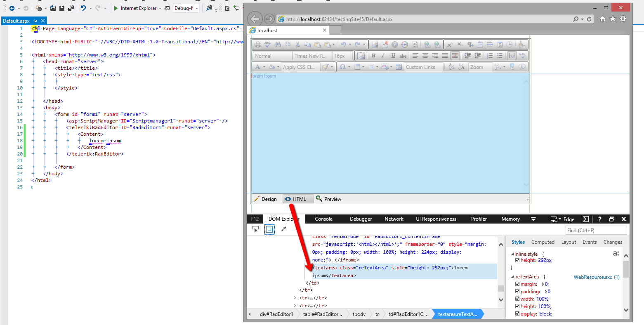Viewport: 644px width, 325px height.
Task: Click the About RadEditor info icon
Action: 522,67
